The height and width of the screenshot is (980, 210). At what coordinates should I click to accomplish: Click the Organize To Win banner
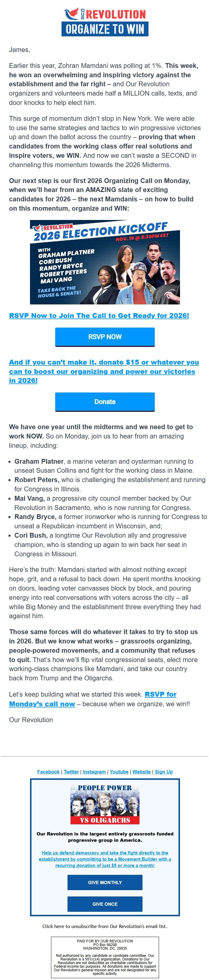(x=105, y=29)
